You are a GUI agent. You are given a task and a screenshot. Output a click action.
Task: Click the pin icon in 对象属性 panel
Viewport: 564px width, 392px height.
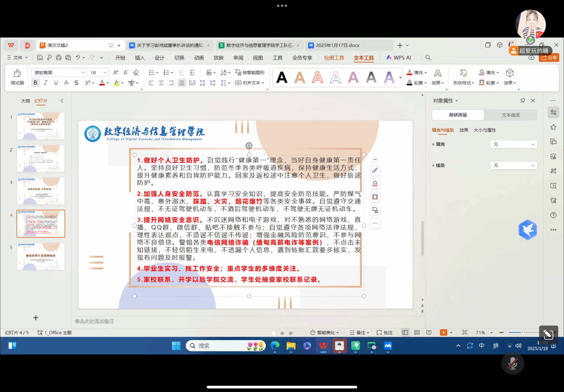[522, 101]
